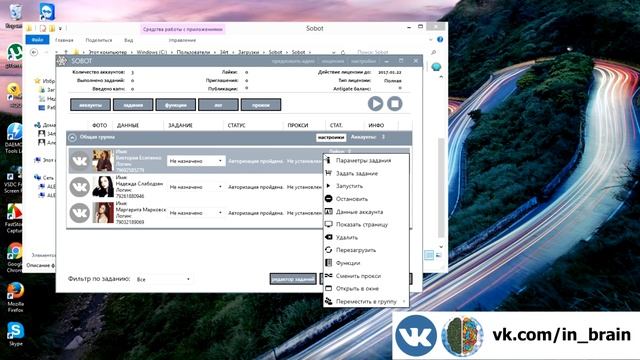Screen dimensions: 640x360
Task: Open the лог section button
Action: tap(218, 105)
